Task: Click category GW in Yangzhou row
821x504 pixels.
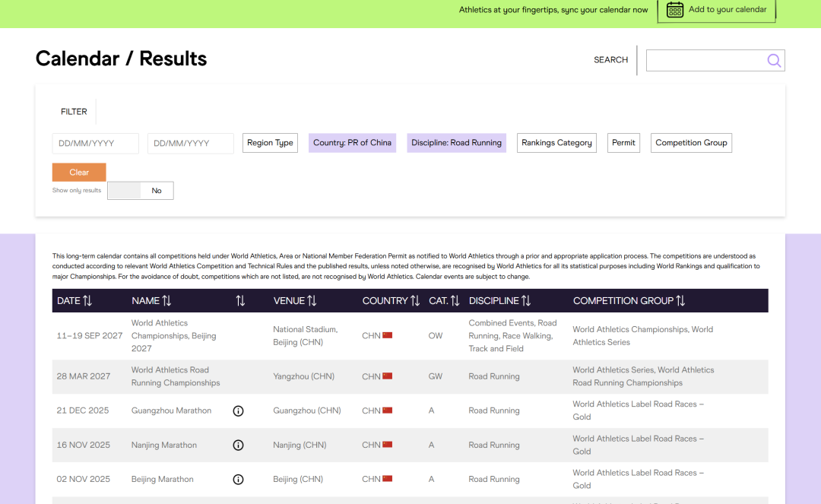Action: pyautogui.click(x=435, y=376)
